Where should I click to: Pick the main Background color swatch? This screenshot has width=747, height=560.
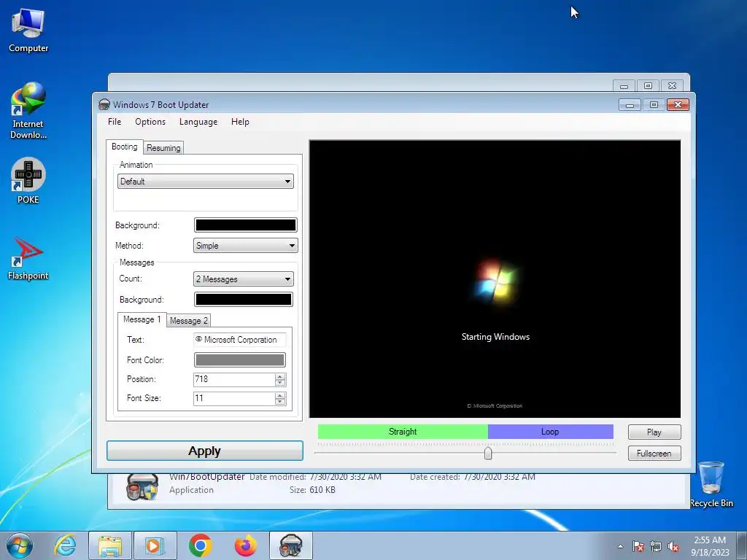coord(245,225)
